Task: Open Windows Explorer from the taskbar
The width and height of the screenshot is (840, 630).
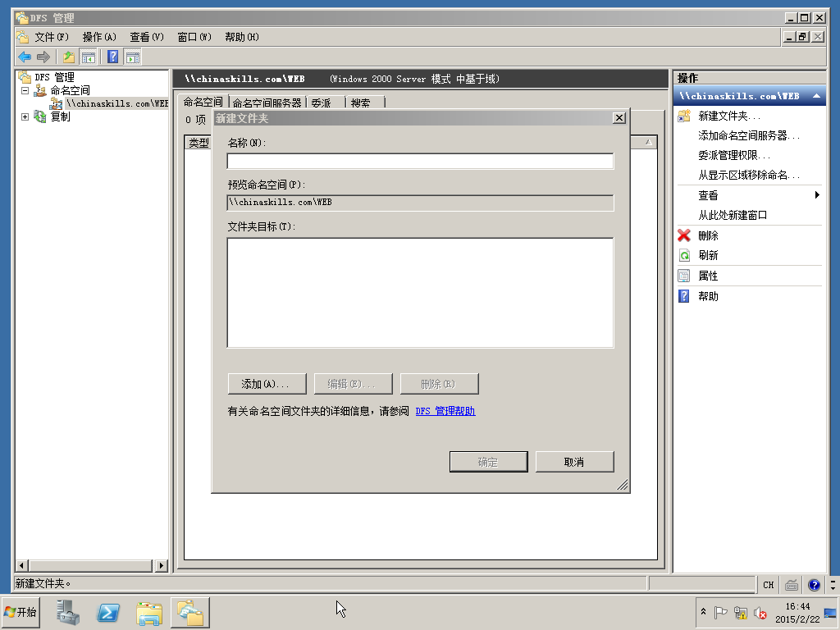Action: point(149,613)
